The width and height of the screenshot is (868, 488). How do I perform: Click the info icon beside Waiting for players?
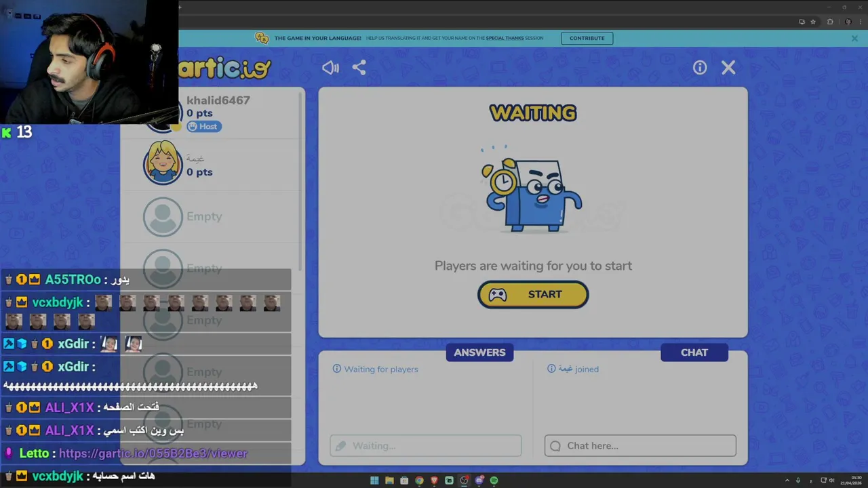[x=336, y=369]
